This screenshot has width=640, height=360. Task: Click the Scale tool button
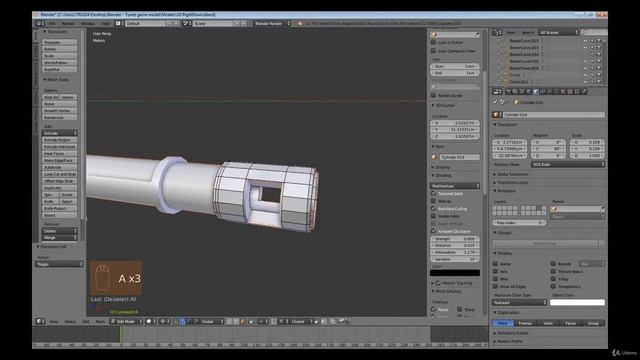pos(60,56)
